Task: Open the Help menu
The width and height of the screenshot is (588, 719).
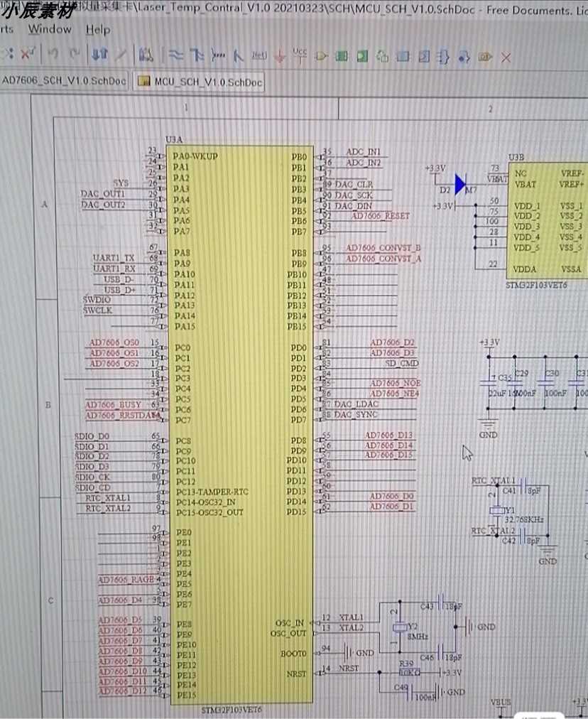Action: [97, 30]
